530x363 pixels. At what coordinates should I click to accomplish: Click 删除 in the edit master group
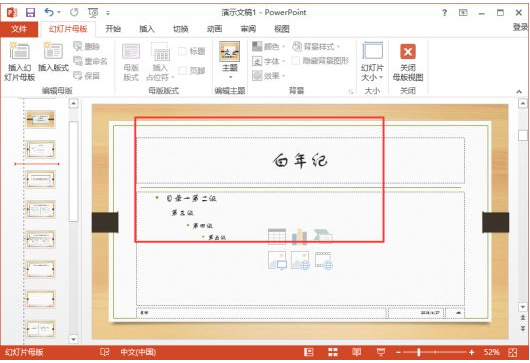(87, 47)
